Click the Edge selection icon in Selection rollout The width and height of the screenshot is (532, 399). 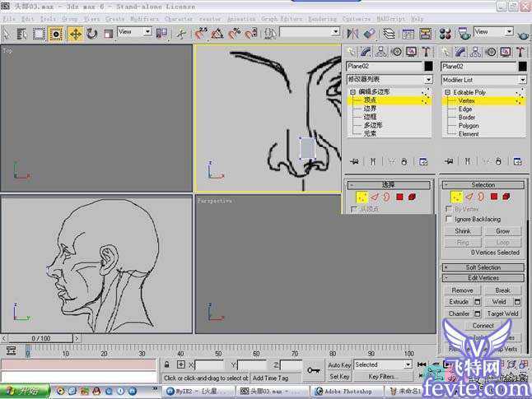469,197
